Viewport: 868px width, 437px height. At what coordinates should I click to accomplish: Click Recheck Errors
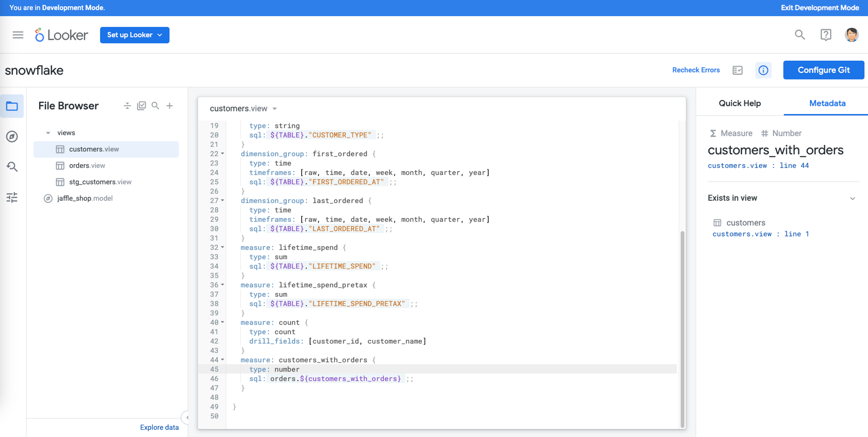coord(696,70)
